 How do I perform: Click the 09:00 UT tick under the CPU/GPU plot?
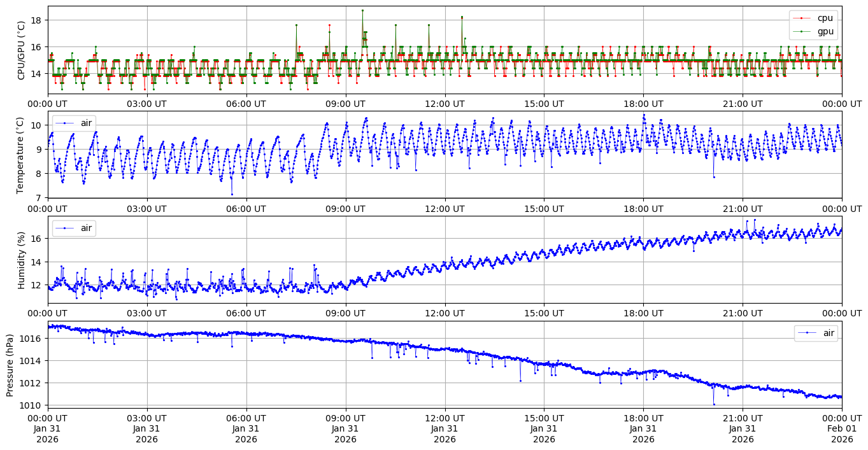click(345, 104)
